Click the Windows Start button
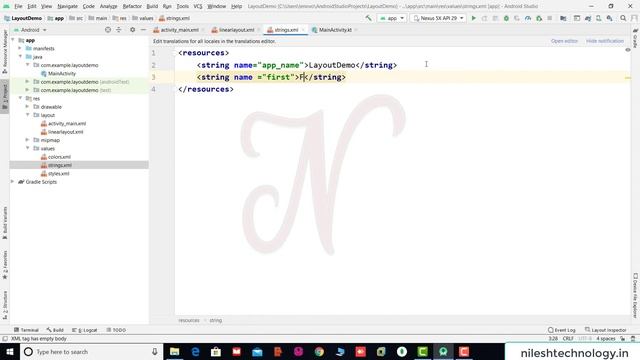The height and width of the screenshot is (360, 640). click(10, 351)
